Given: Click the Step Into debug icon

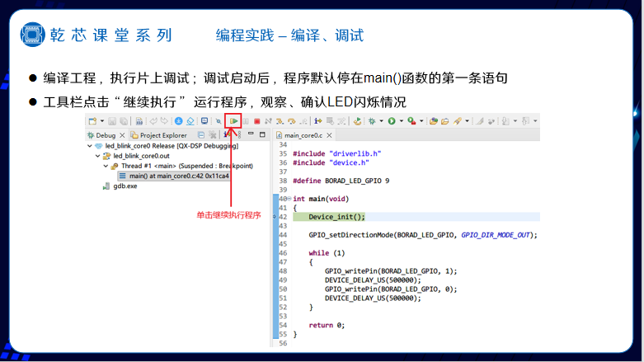Looking at the screenshot, I should pos(279,121).
